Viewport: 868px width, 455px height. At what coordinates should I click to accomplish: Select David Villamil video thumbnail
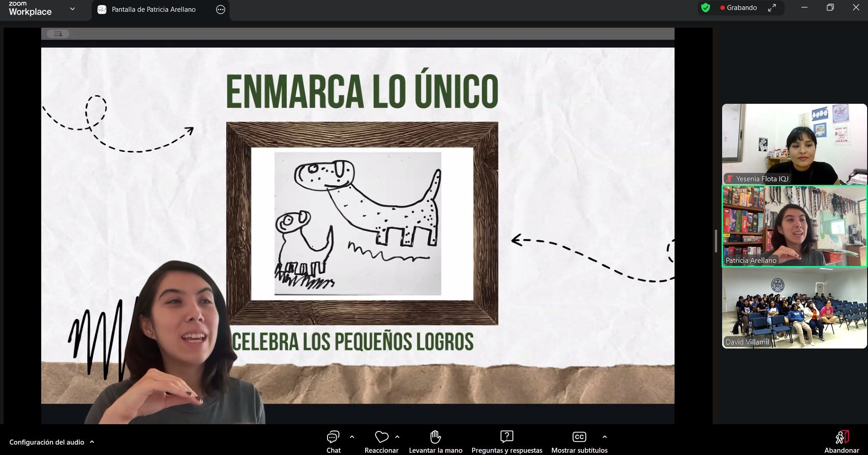click(x=794, y=308)
